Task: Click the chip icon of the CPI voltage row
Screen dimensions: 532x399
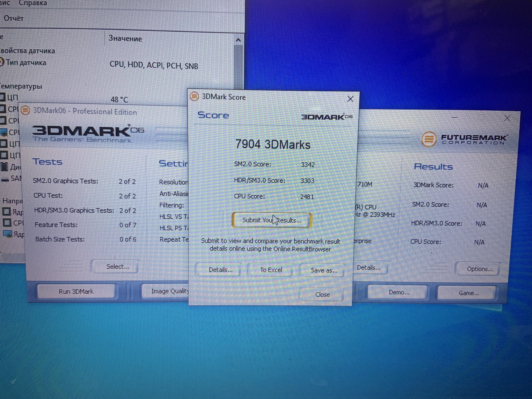Action: 7,223
